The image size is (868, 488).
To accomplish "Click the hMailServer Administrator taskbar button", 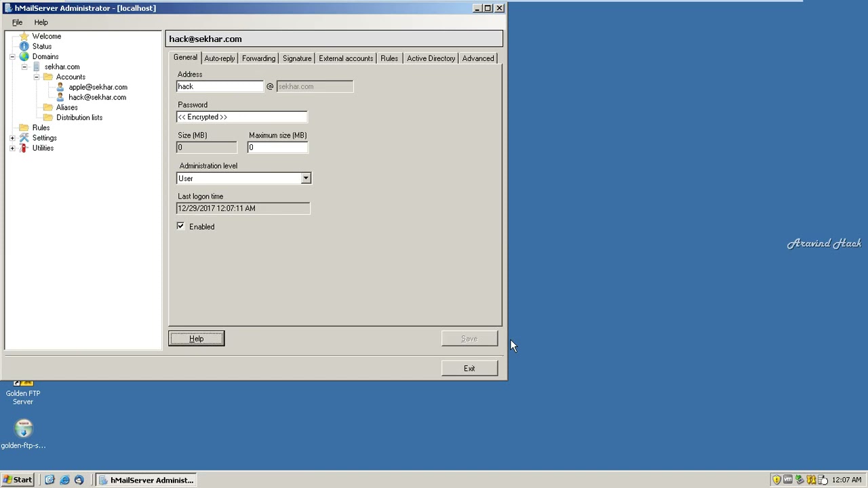I will [145, 480].
